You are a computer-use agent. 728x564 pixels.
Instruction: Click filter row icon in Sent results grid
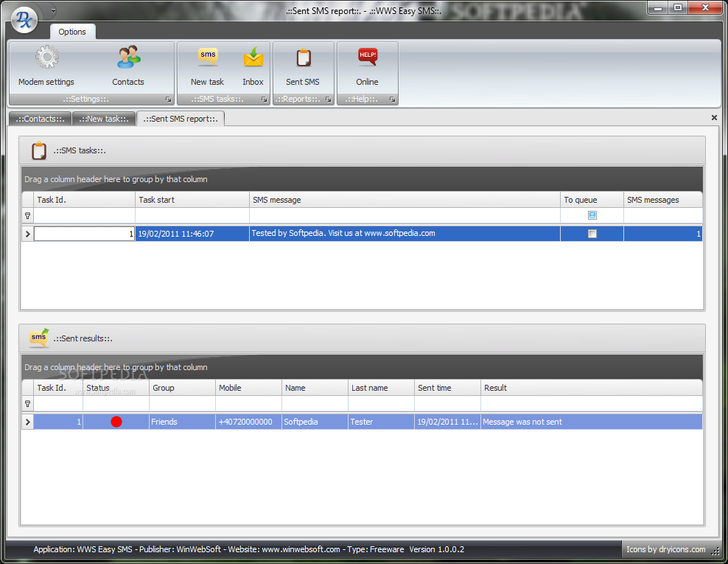(27, 404)
